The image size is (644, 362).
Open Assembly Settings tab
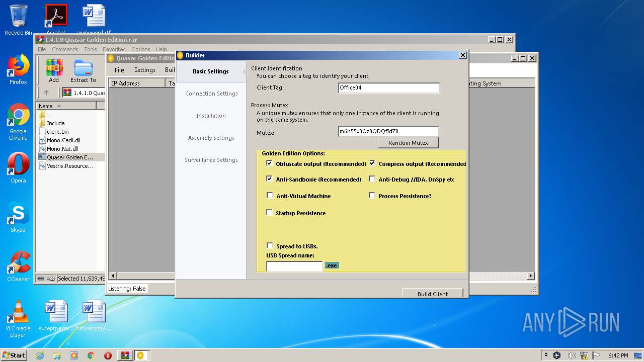211,138
